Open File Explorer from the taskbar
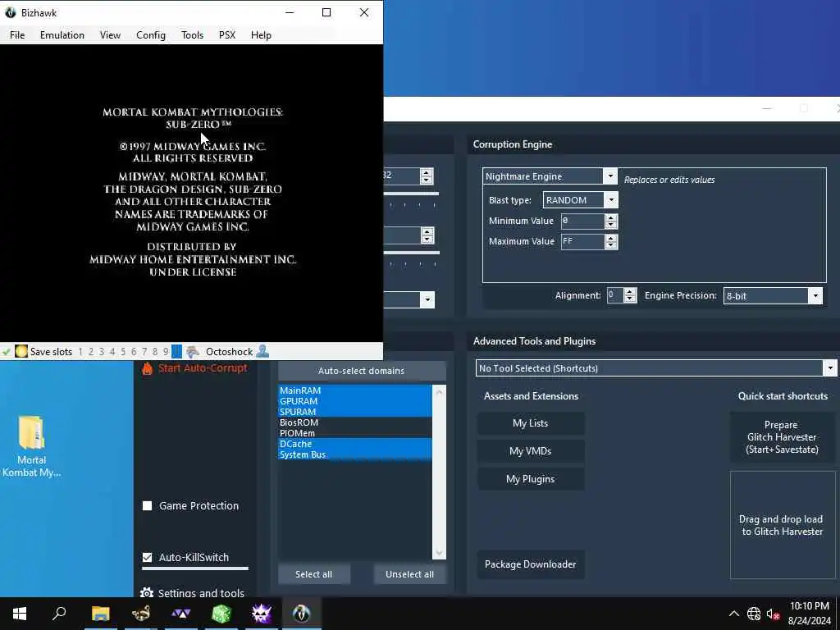Screen dimensions: 840x630 point(100,614)
